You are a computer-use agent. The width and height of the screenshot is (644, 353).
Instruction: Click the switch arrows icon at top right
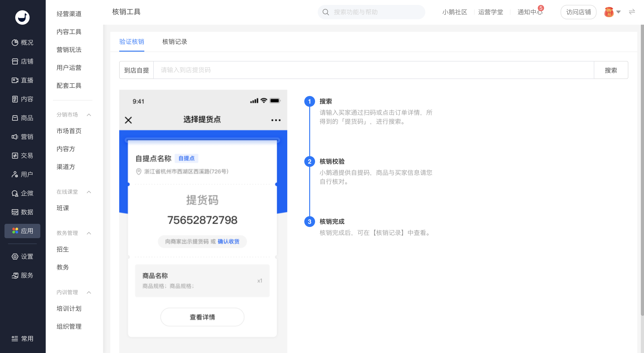point(632,12)
